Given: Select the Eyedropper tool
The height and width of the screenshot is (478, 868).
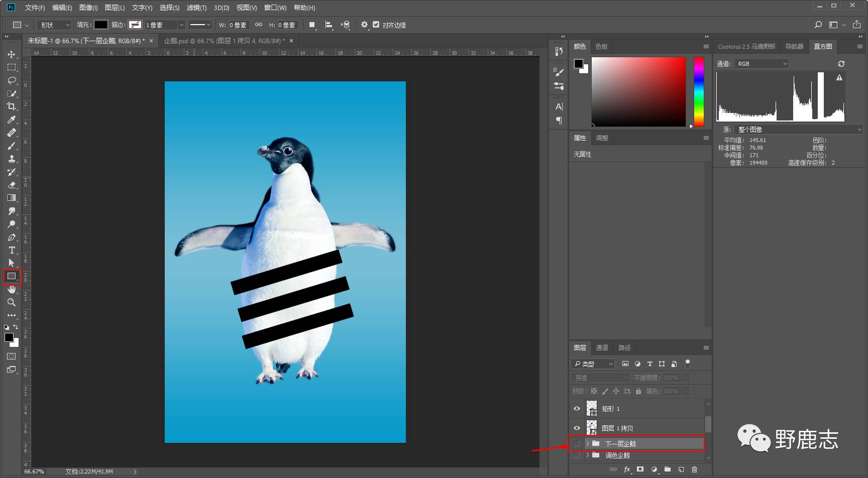Looking at the screenshot, I should 12,119.
